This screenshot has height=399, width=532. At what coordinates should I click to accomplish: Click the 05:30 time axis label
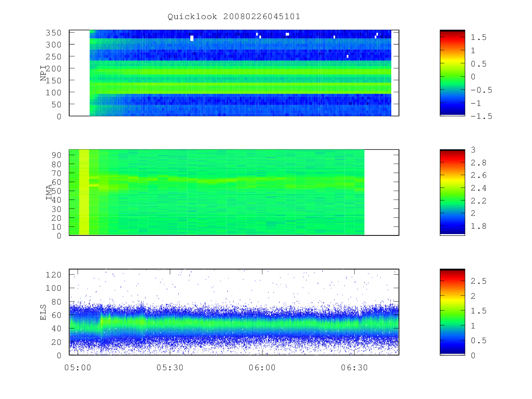coord(170,368)
